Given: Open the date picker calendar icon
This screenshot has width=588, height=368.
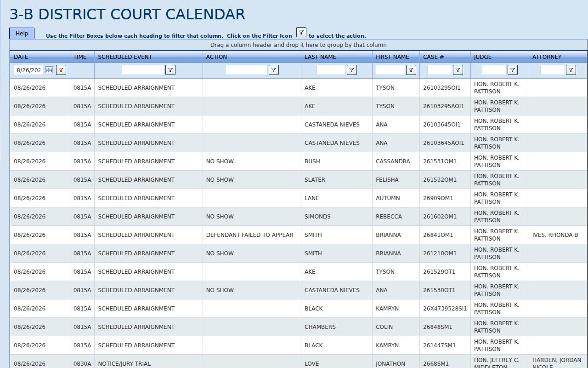Looking at the screenshot, I should tap(49, 70).
